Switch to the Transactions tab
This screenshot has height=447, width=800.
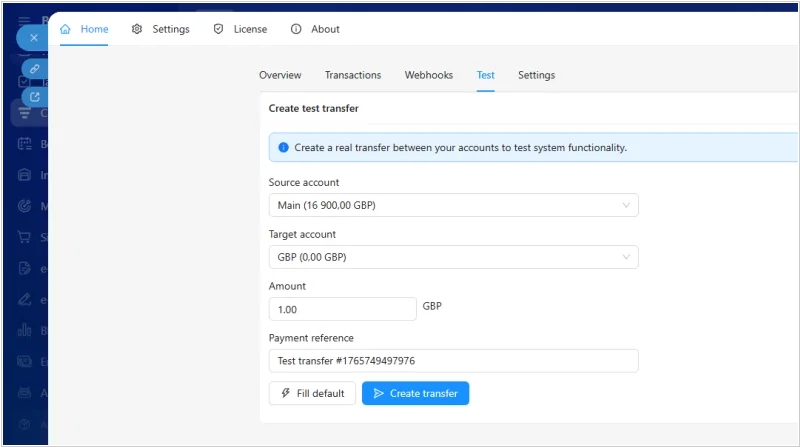[353, 75]
